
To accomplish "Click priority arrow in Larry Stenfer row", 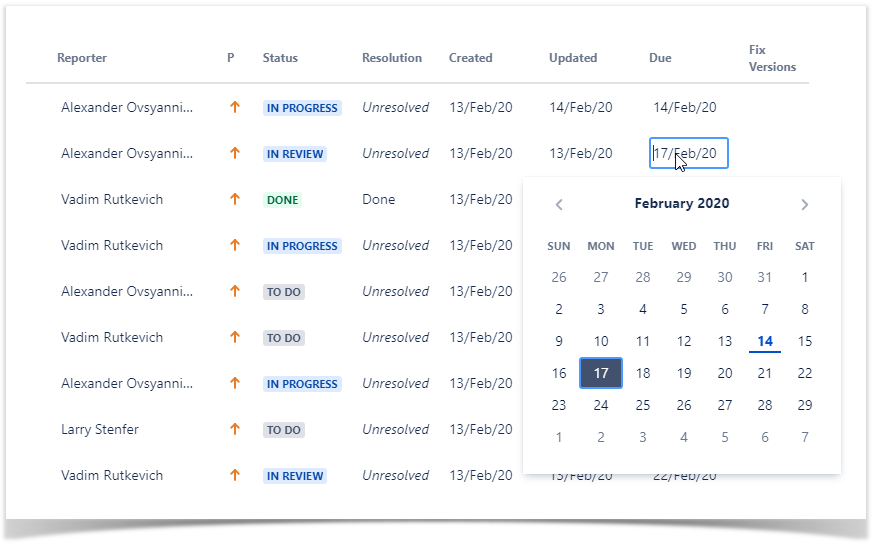I will point(235,430).
